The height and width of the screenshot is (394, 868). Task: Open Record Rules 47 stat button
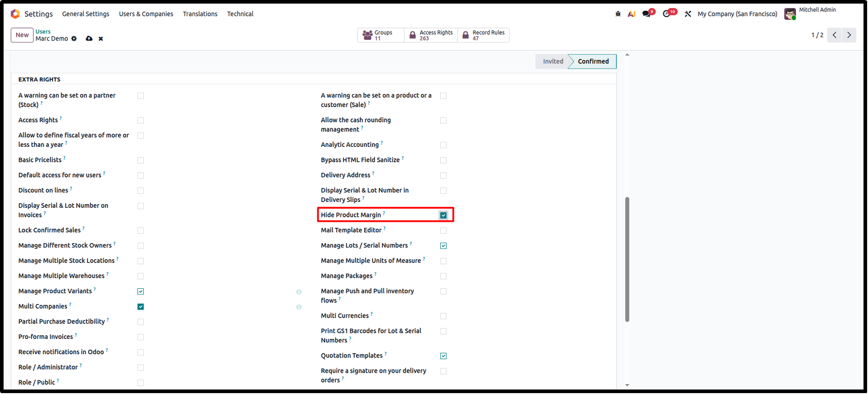(483, 35)
